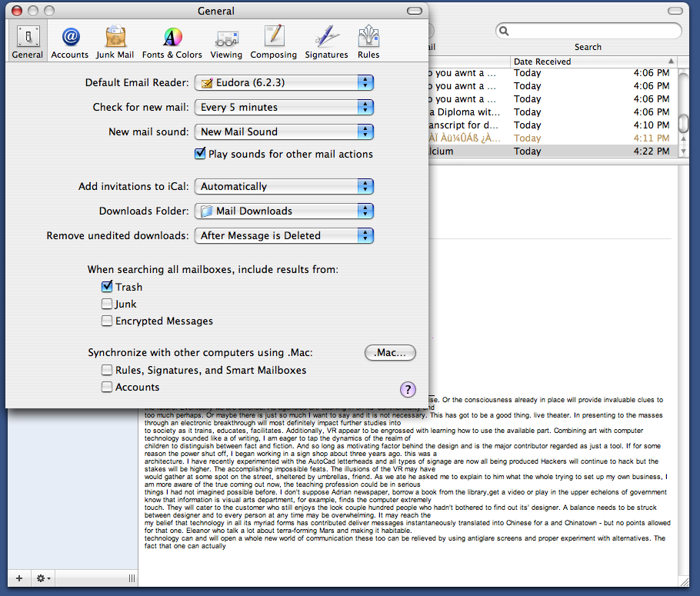
Task: Toggle the Mail window toolbar pill button
Action: [675, 11]
